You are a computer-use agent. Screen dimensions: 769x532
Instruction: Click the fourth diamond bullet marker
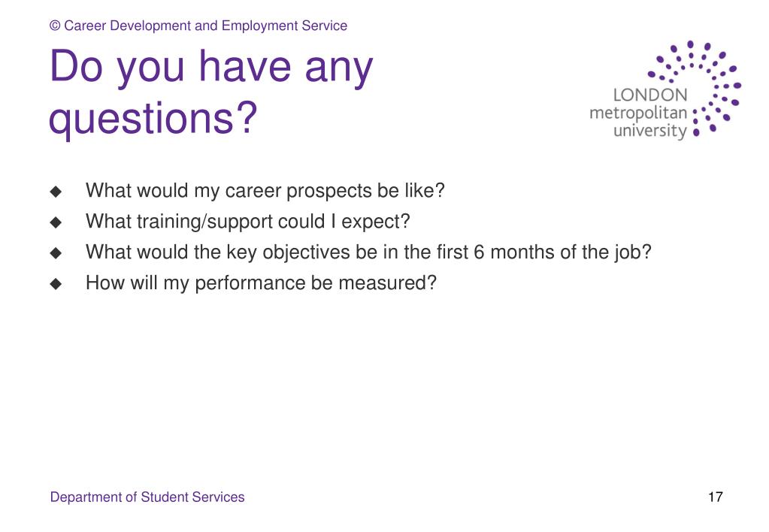[56, 283]
